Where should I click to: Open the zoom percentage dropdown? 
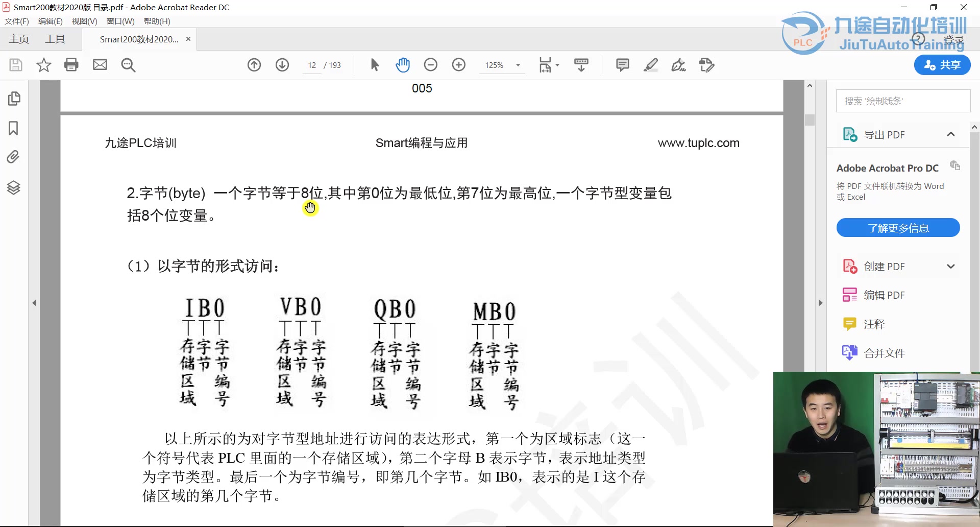[519, 65]
